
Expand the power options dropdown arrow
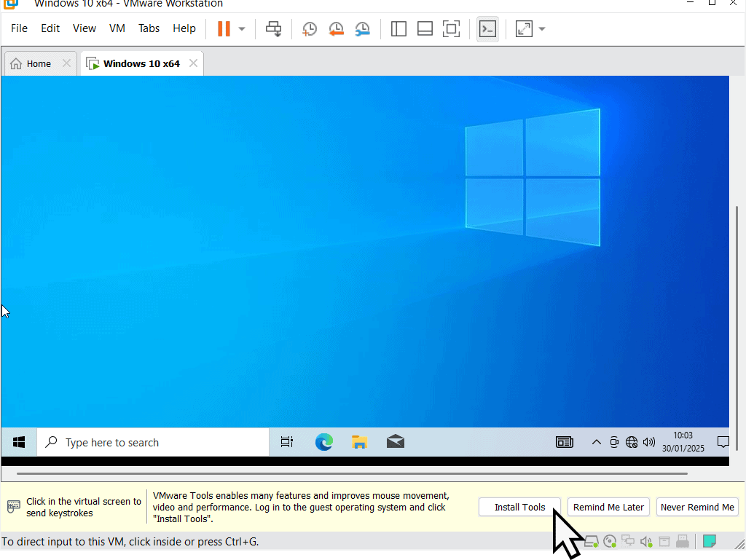[x=242, y=29]
